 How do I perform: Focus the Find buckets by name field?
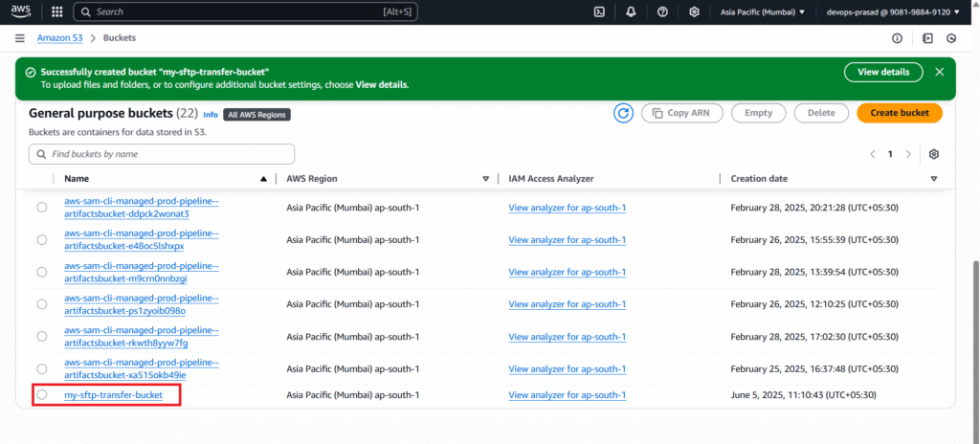click(x=161, y=154)
